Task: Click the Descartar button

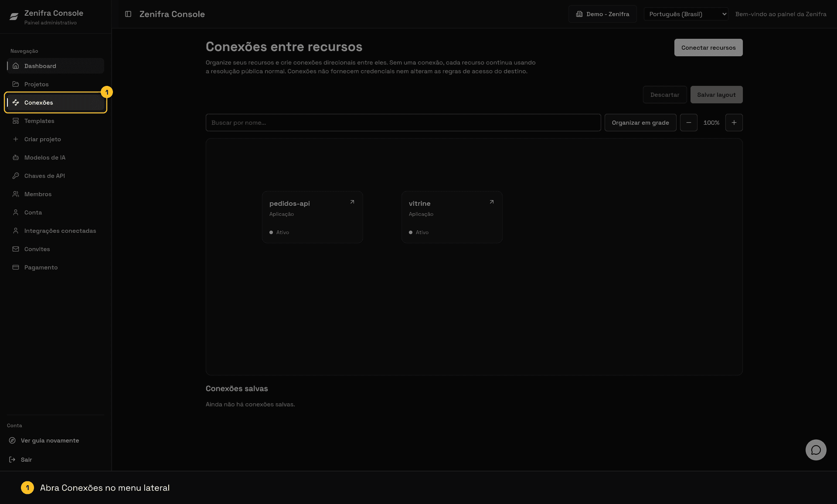Action: (x=665, y=95)
